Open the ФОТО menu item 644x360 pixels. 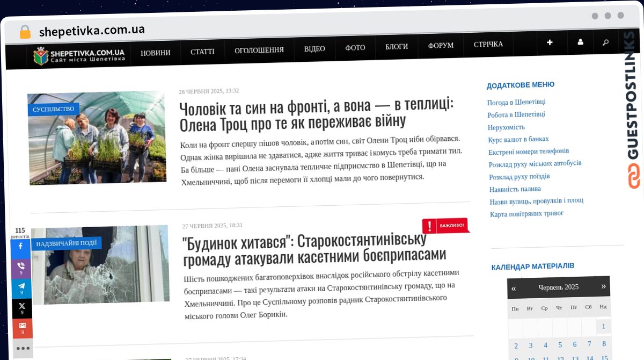(x=355, y=48)
